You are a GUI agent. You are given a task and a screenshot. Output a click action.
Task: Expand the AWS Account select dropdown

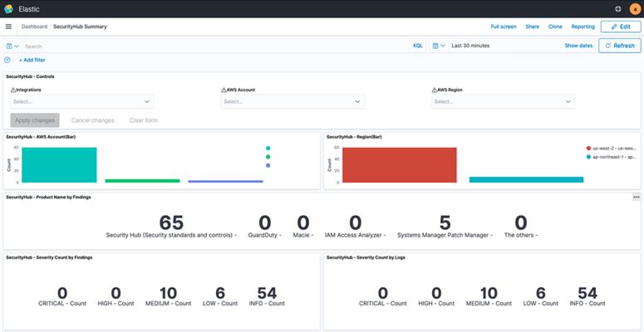coord(293,102)
